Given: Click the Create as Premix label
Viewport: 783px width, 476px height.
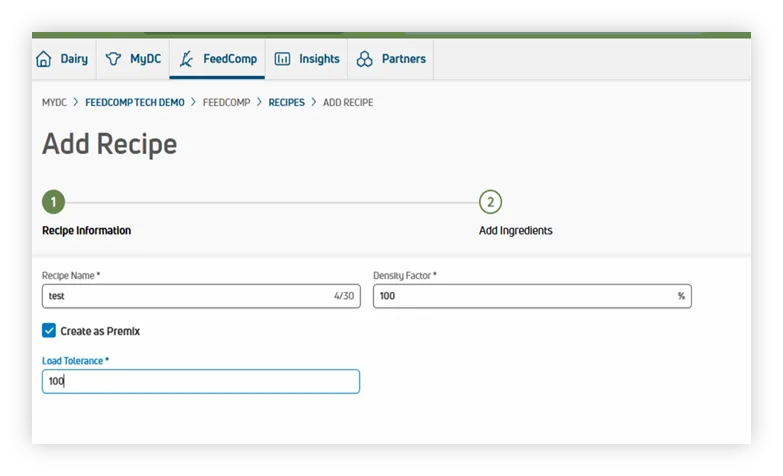Looking at the screenshot, I should point(100,331).
